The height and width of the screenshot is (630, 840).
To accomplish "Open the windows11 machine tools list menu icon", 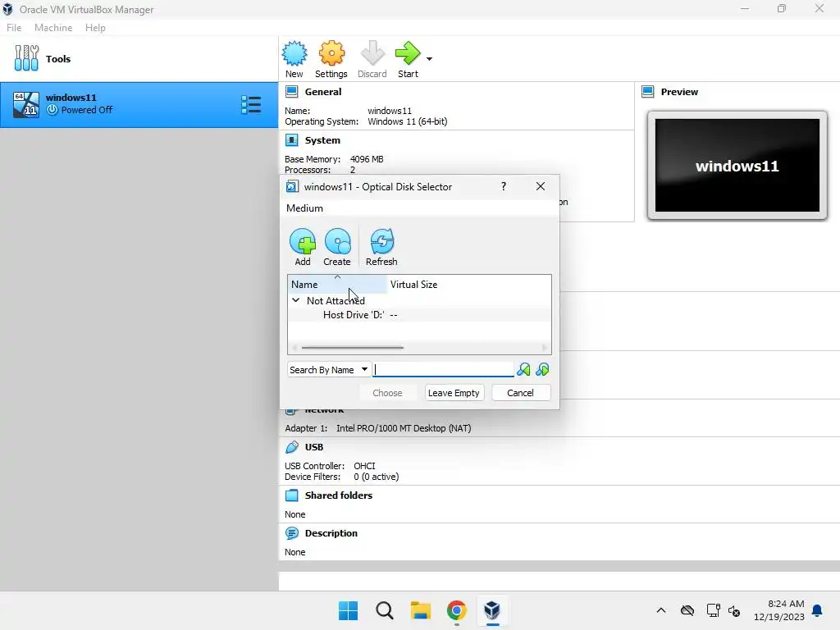I will tap(251, 104).
